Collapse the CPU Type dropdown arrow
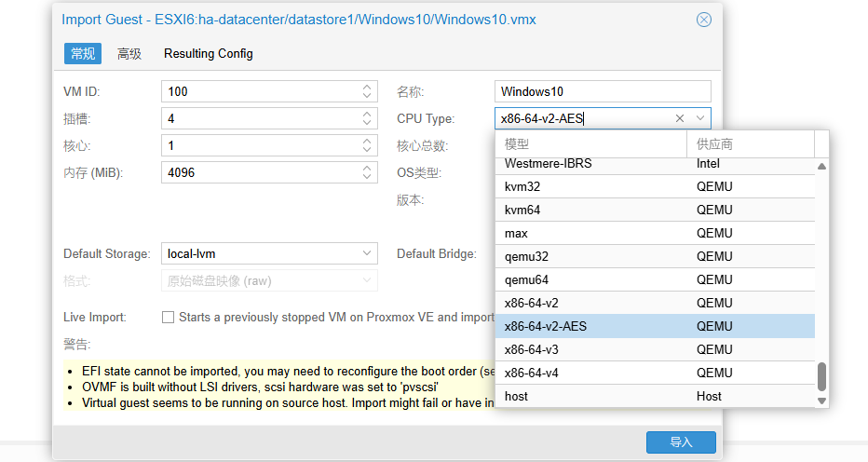The image size is (868, 462). click(700, 118)
